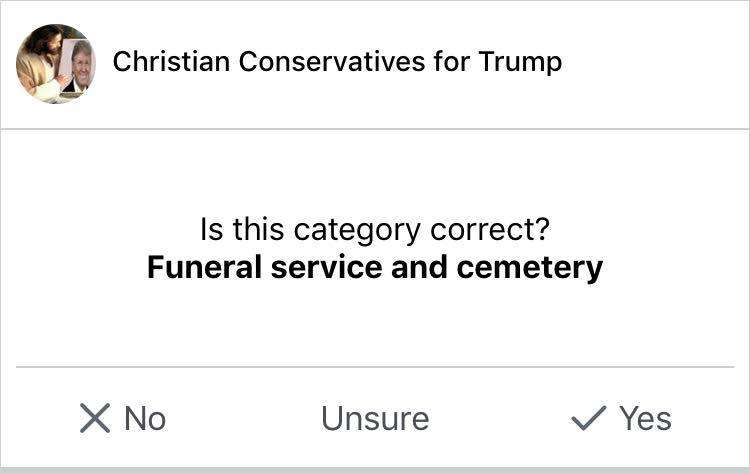Tap the word 'Trump' in the page title

pos(520,62)
